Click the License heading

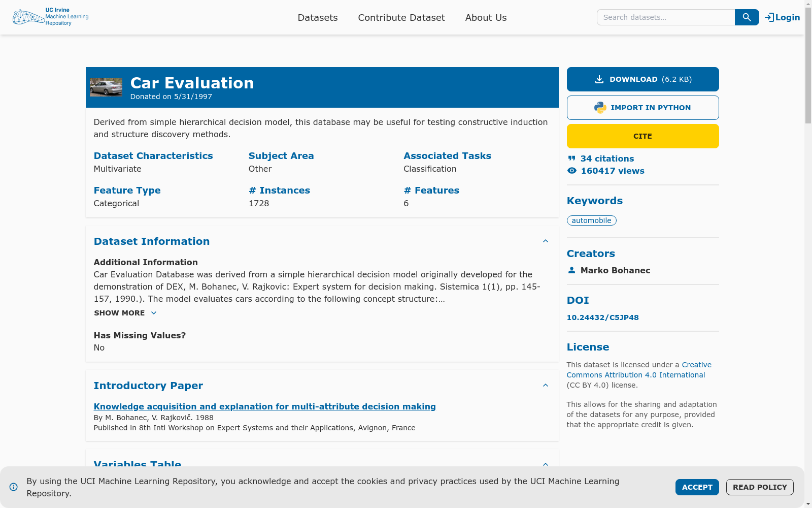click(x=588, y=347)
